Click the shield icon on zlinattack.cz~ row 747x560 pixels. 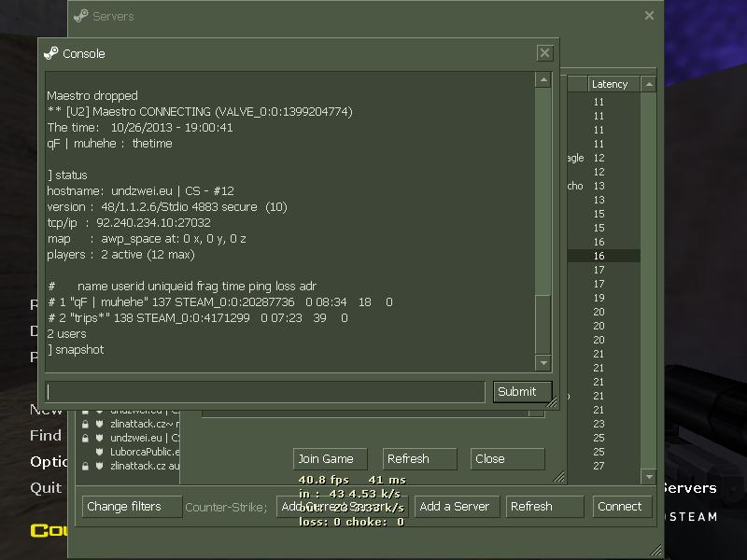click(100, 424)
